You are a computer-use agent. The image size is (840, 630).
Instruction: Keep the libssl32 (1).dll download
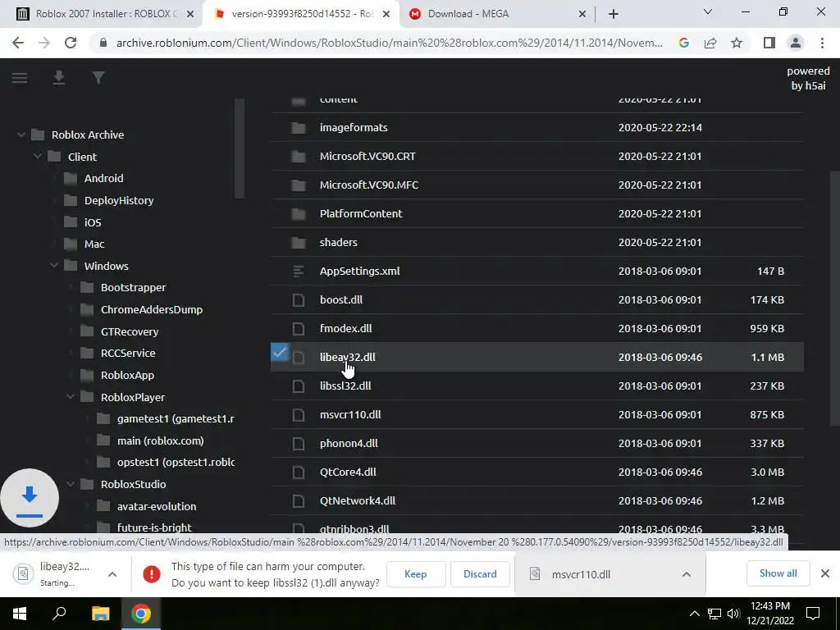[x=416, y=574]
